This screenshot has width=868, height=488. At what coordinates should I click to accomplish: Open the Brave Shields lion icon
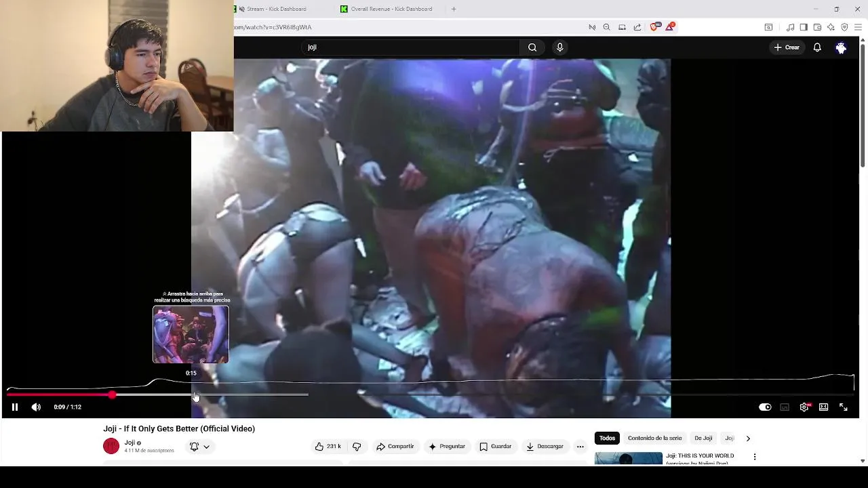[x=656, y=27]
